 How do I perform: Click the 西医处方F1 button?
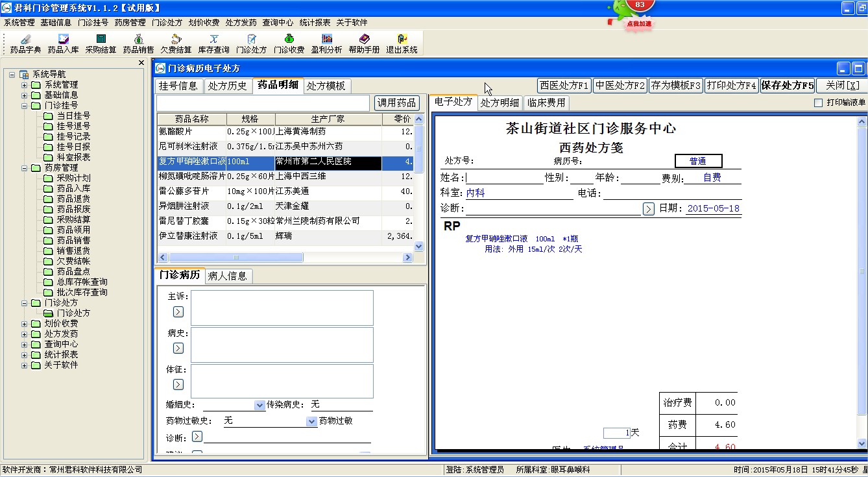point(564,86)
